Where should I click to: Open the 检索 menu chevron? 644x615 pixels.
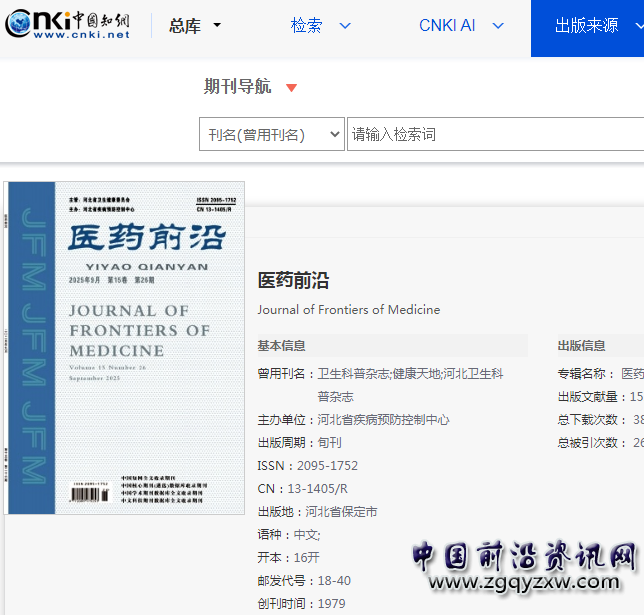[x=345, y=26]
